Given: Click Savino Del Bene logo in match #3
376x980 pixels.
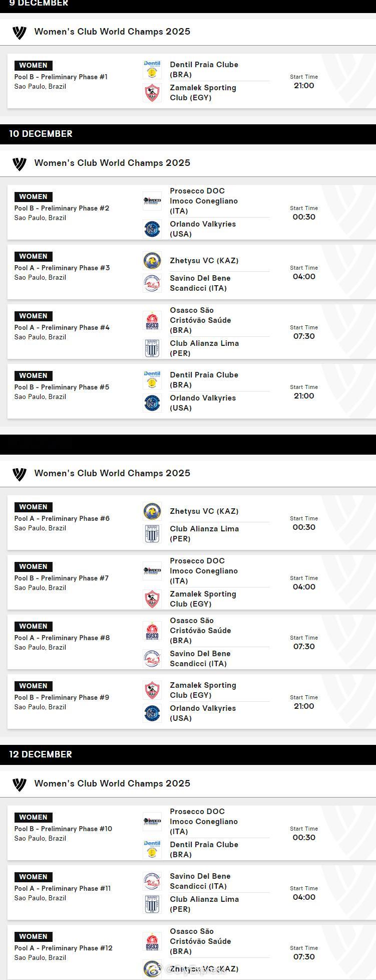Looking at the screenshot, I should [x=152, y=284].
